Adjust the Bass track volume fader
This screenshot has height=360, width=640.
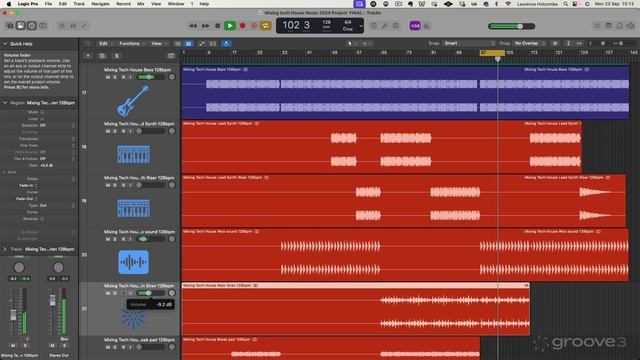pos(151,77)
